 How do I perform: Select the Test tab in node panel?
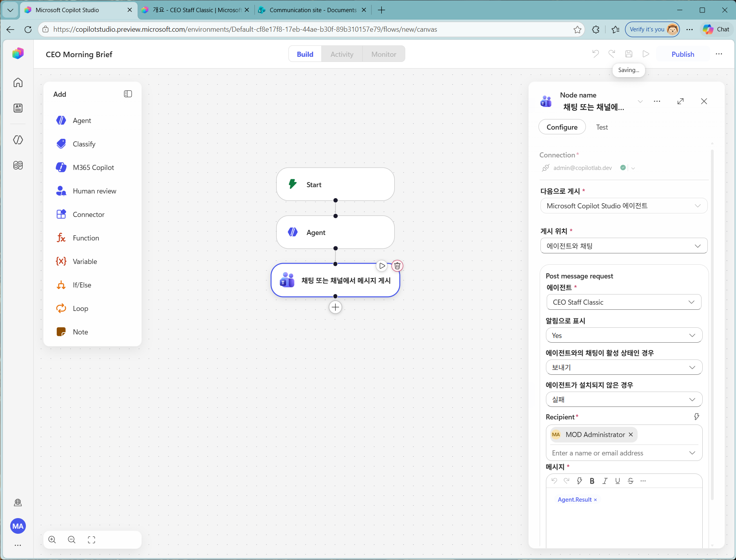[x=602, y=127]
